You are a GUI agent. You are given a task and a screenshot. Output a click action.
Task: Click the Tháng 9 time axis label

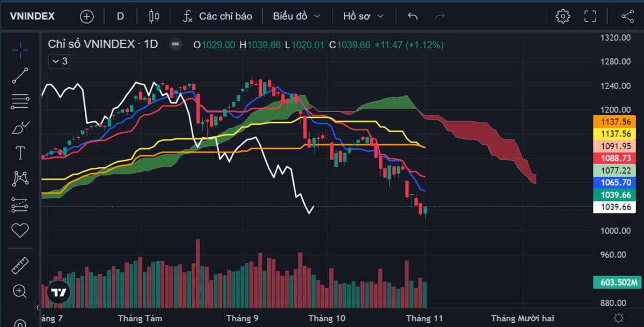[x=243, y=318]
